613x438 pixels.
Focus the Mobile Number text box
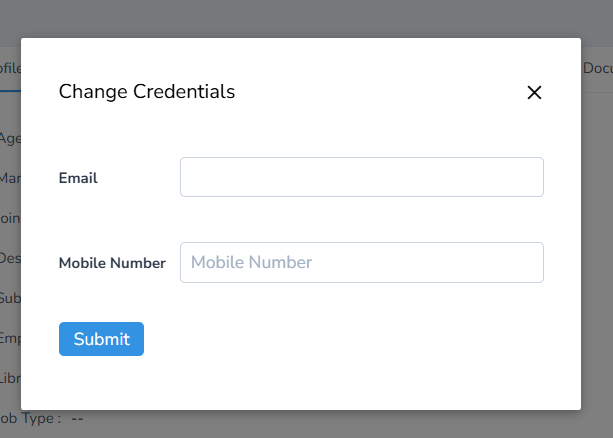coord(361,262)
